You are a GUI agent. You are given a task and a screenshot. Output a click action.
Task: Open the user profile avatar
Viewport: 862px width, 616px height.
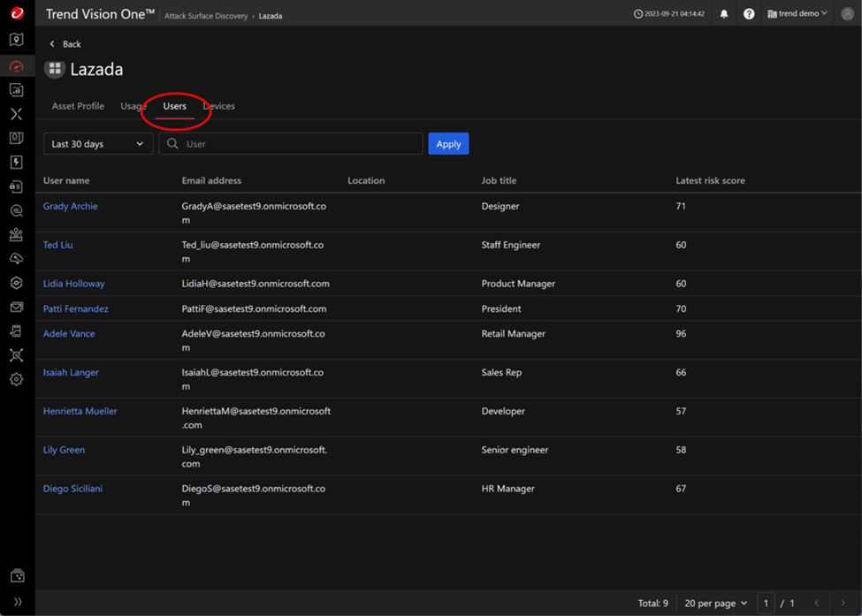click(847, 14)
